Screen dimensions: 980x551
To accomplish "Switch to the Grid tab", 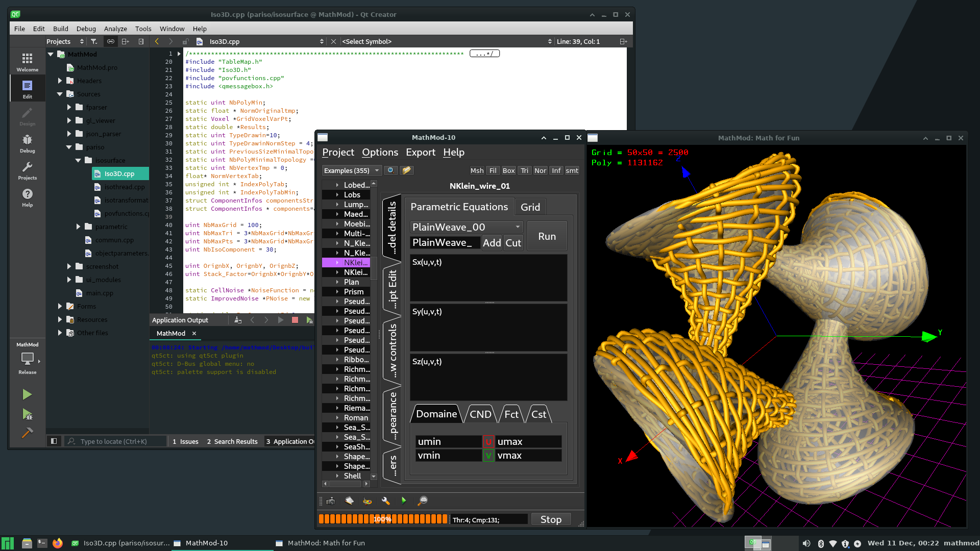I will coord(530,207).
